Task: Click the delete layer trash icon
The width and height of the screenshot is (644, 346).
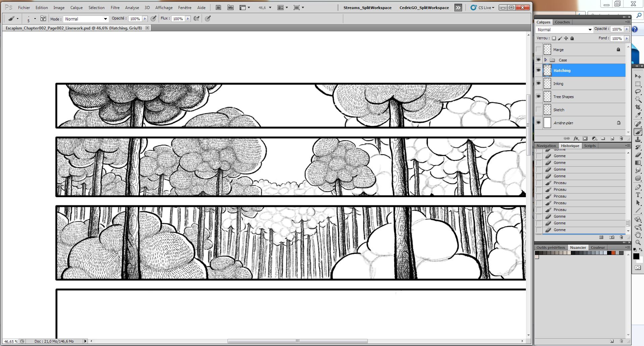Action: coord(621,138)
